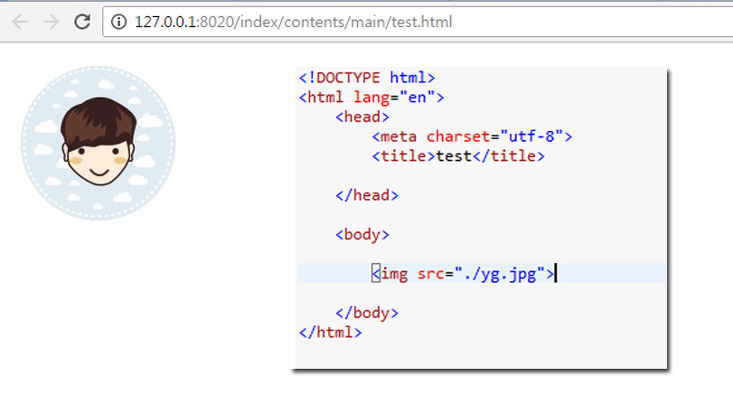Viewport: 733px width, 413px height.
Task: Open the site info icon in address bar
Action: [x=119, y=22]
